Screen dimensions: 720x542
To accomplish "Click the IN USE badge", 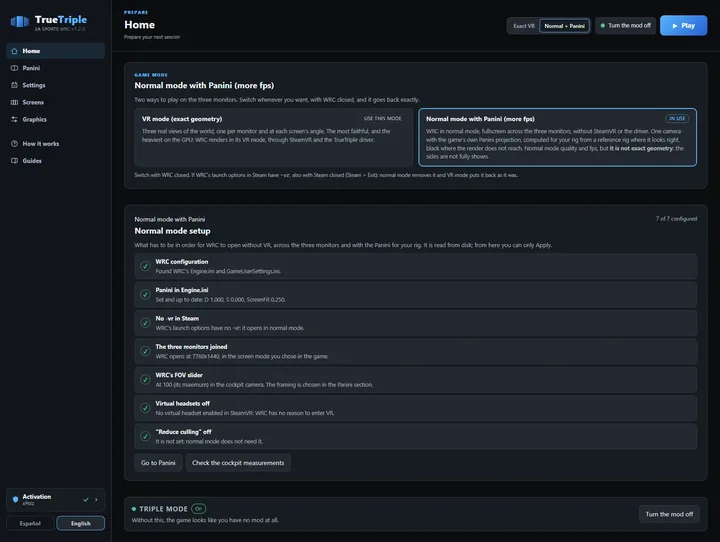I will tap(677, 119).
